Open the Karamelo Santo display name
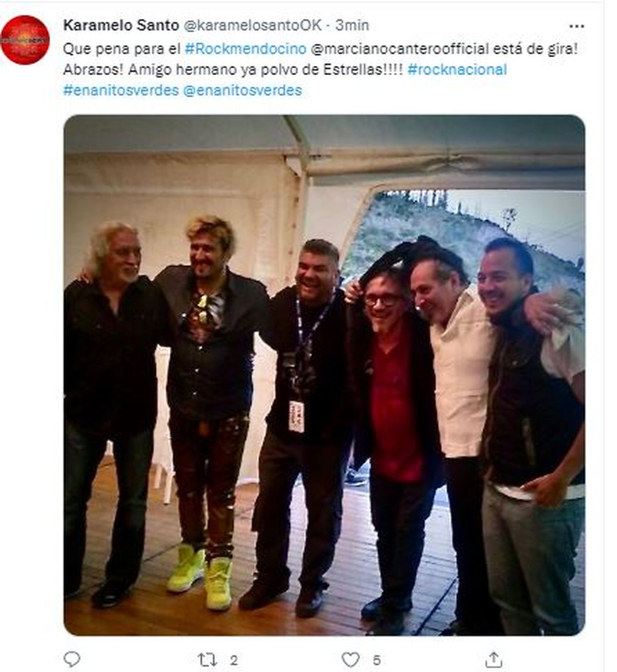 tap(121, 25)
